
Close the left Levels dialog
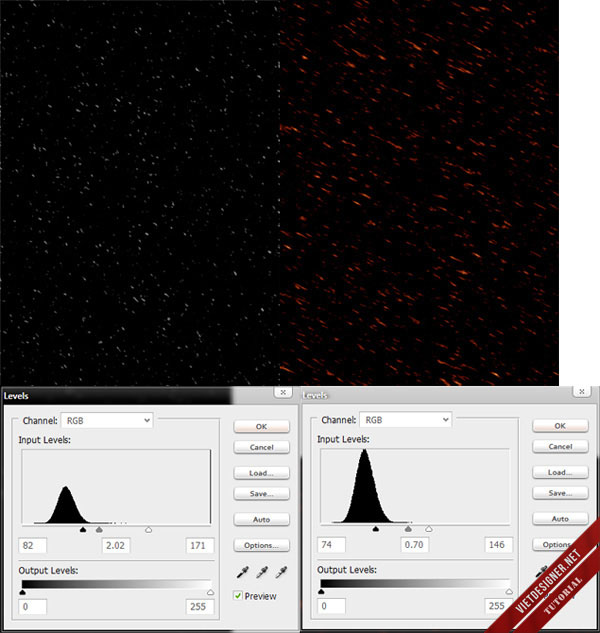(x=283, y=392)
